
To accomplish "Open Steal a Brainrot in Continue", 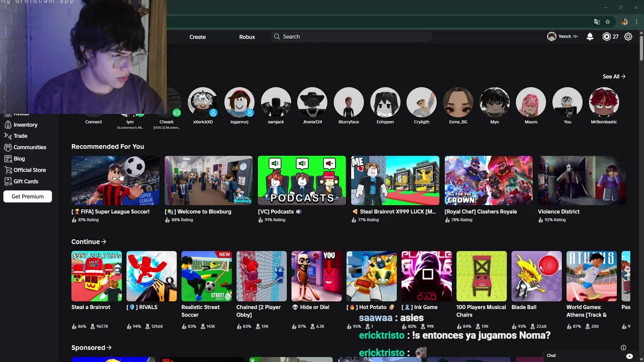I will (97, 276).
